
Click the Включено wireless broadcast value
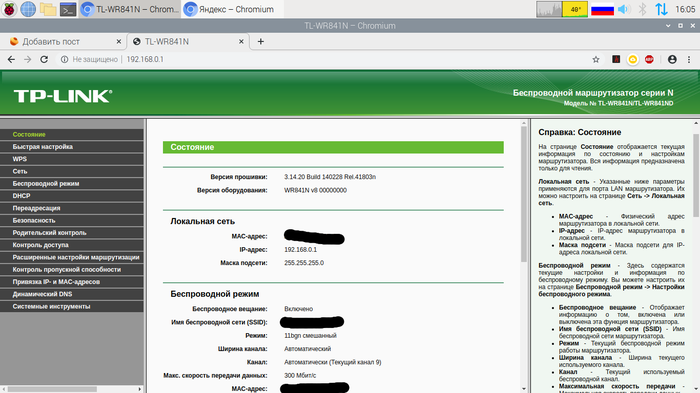(x=298, y=309)
